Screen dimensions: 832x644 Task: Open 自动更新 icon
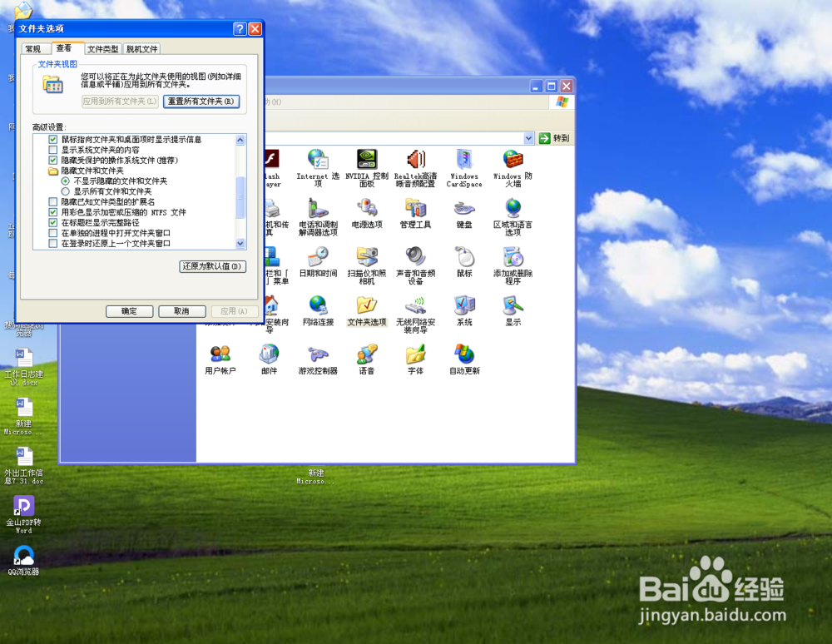click(464, 359)
